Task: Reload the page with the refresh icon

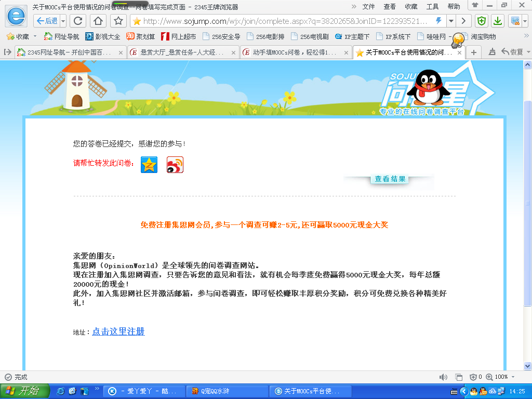Action: pyautogui.click(x=78, y=21)
